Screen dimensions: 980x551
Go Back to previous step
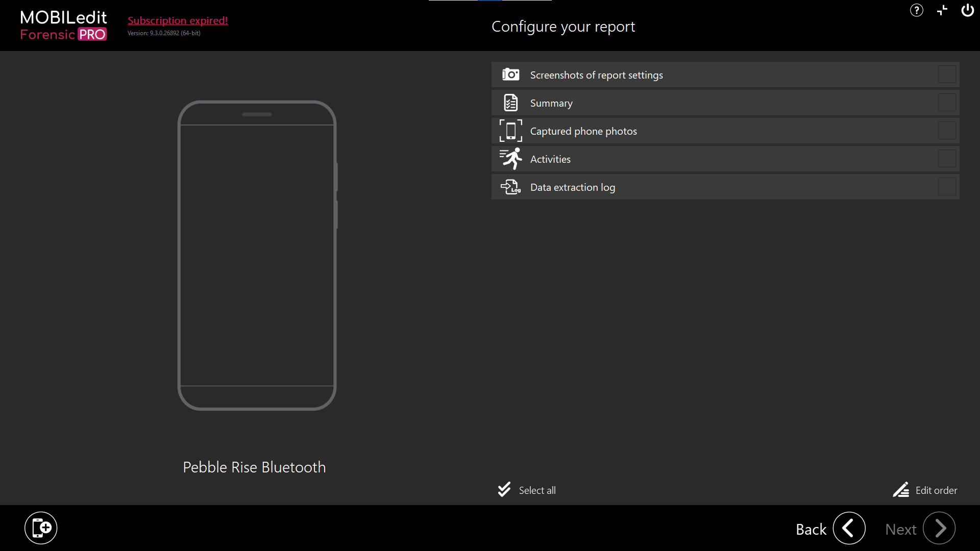point(849,529)
